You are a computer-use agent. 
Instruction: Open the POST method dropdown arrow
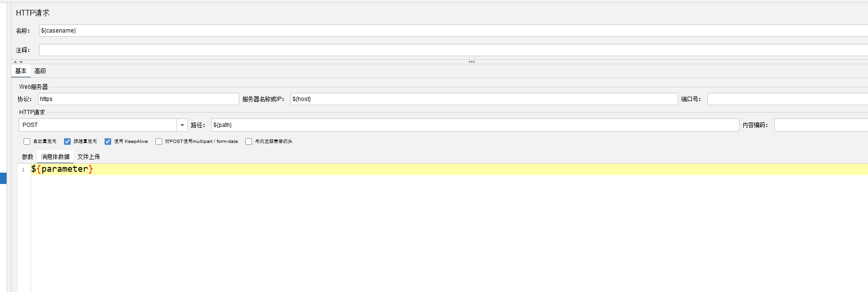tap(182, 125)
